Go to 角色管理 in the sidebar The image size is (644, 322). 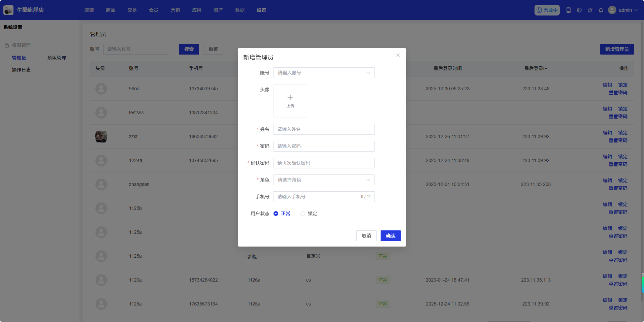(57, 58)
